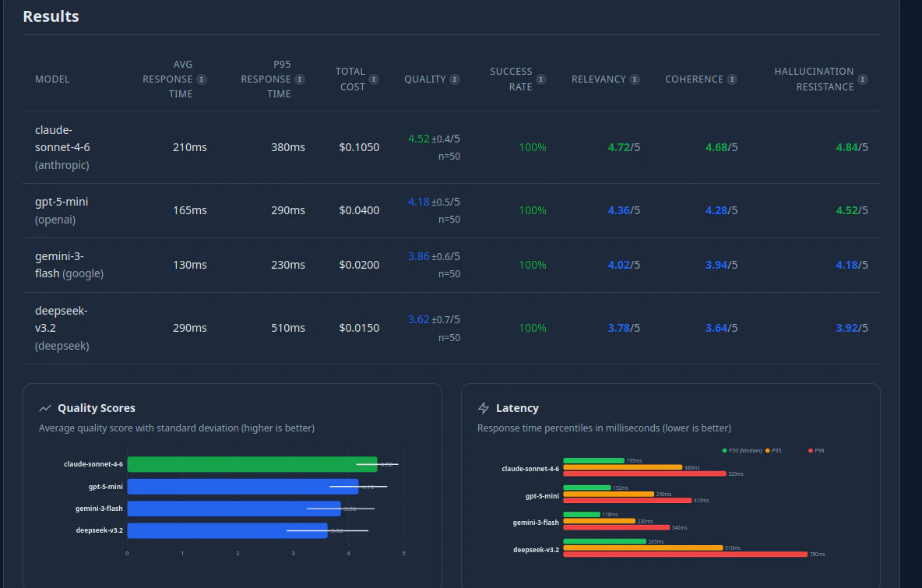Click info icon beside Relevancy header
This screenshot has height=588, width=922.
635,79
